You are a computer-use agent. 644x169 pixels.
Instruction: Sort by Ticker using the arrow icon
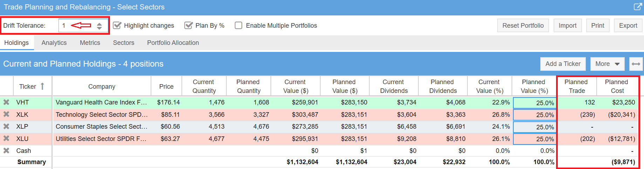pos(42,86)
